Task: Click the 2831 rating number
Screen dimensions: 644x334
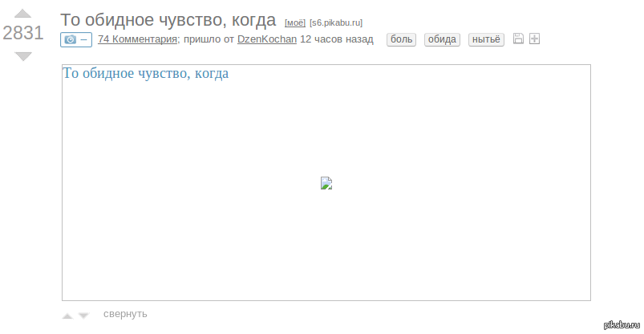Action: click(23, 34)
